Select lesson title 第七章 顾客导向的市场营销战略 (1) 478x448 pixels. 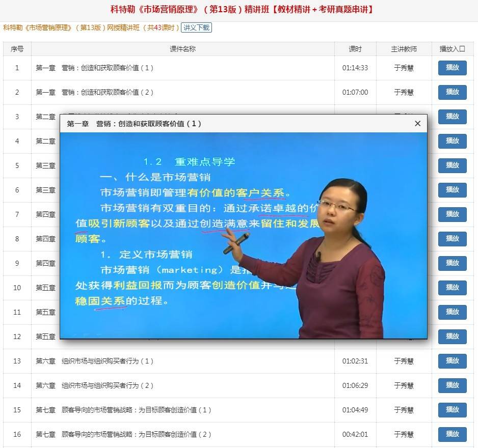(123, 410)
